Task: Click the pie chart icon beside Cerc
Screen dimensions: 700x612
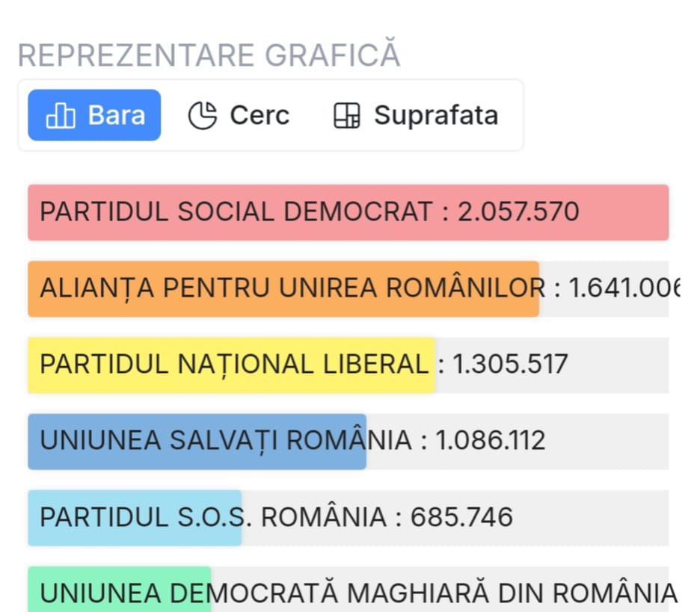Action: point(203,116)
